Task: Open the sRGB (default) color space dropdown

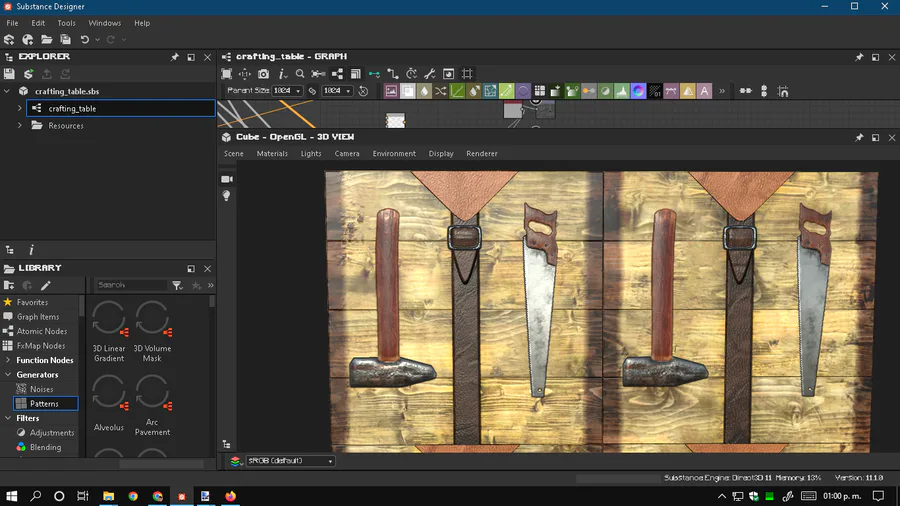Action: click(288, 461)
